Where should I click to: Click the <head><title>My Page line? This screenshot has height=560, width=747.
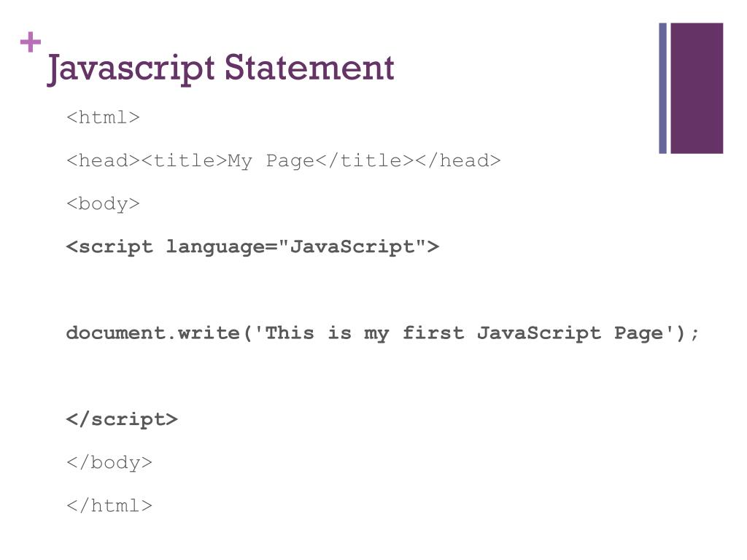(x=284, y=161)
